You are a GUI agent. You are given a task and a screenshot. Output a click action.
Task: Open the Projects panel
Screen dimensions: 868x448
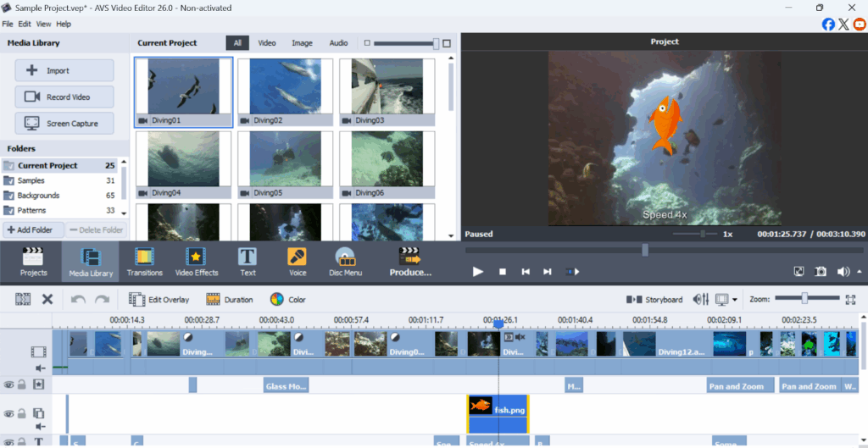[33, 262]
